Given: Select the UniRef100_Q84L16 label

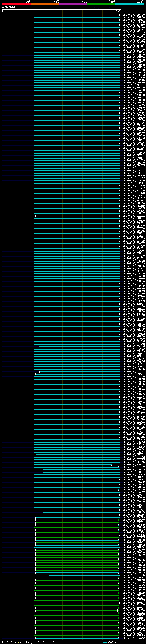Looking at the screenshot, I should (x=133, y=347).
